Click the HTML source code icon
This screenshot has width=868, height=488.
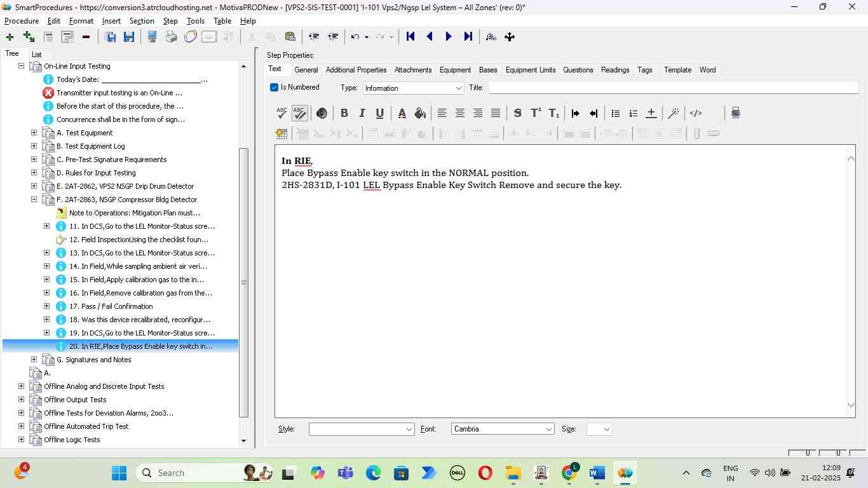point(696,113)
